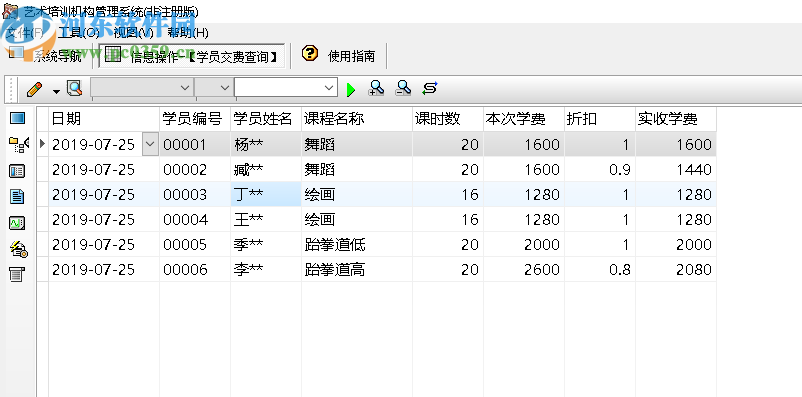Select the cell with student number 00005
This screenshot has width=802, height=397.
pos(195,245)
